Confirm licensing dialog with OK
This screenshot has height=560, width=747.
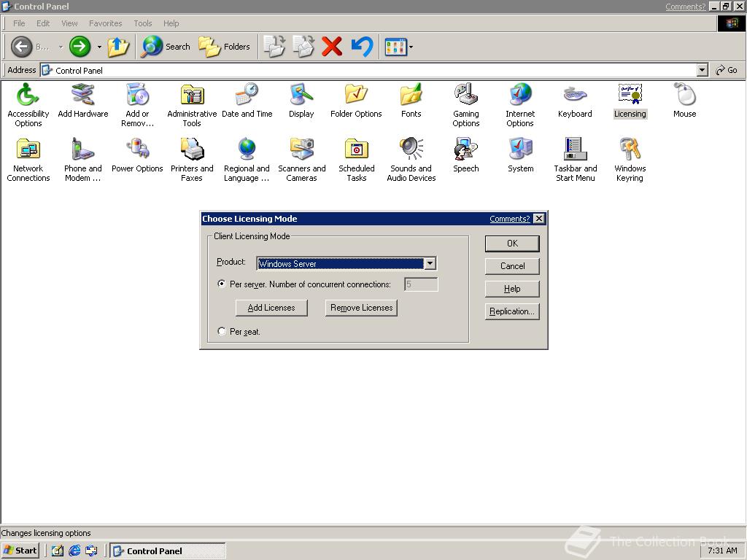(x=512, y=244)
